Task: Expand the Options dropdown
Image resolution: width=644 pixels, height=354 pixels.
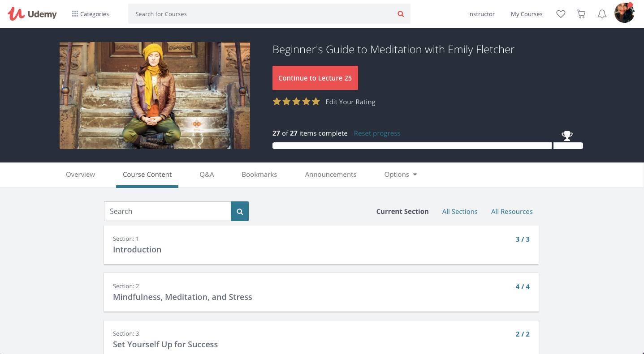Action: coord(401,175)
